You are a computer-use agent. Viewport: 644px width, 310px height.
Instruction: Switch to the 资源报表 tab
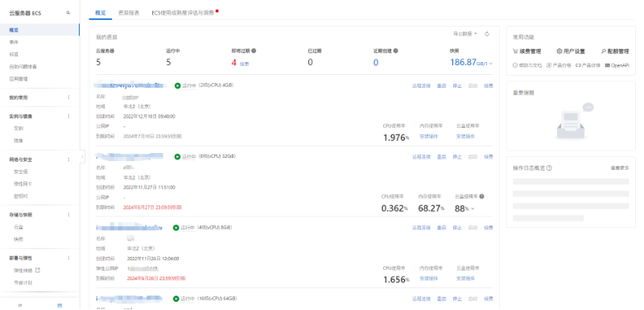pos(129,13)
